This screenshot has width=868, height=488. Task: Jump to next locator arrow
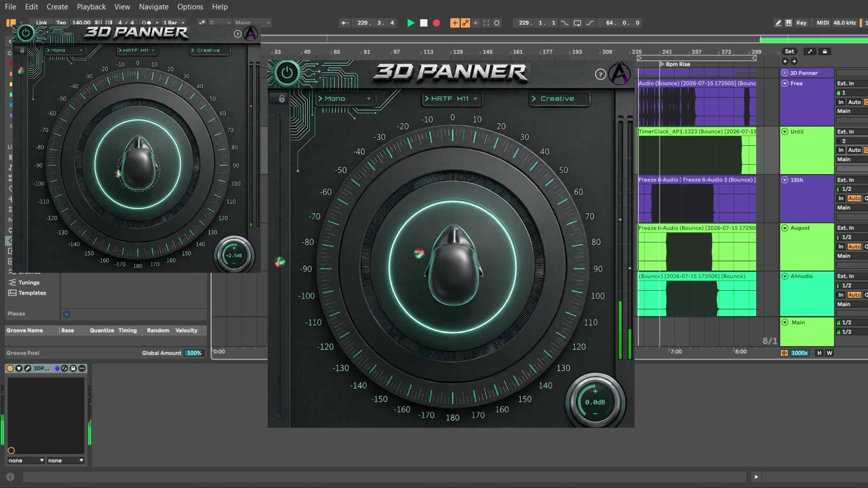coord(794,61)
